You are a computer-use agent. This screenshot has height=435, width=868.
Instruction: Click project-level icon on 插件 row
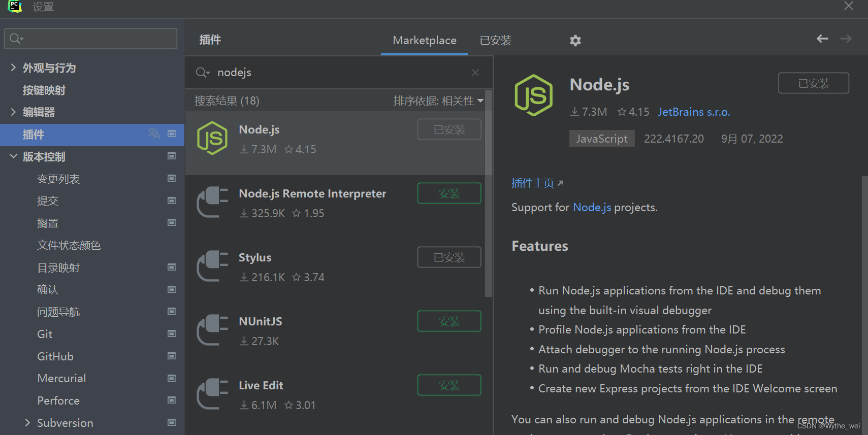(172, 133)
